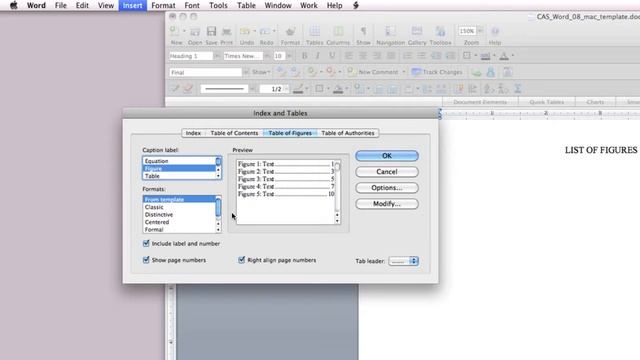Select Formal in Formats list
Screen dimensions: 640x360
click(178, 229)
